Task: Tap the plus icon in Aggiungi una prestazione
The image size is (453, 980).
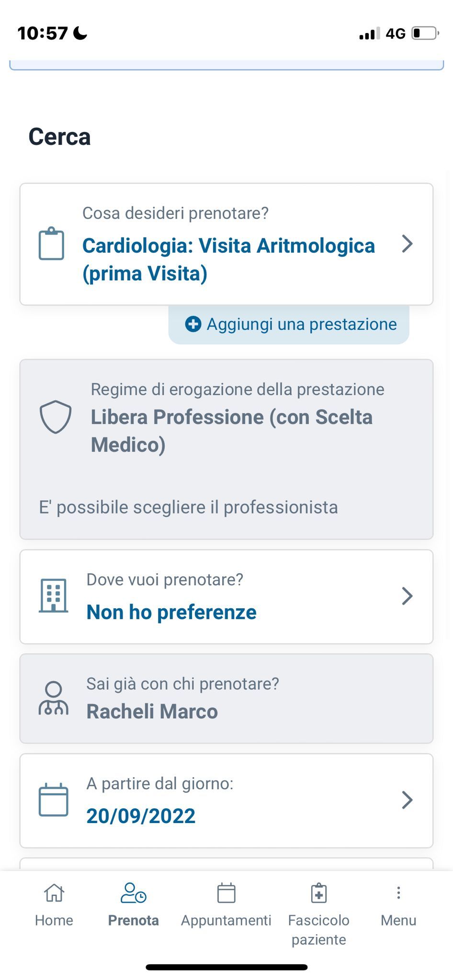Action: coord(193,324)
